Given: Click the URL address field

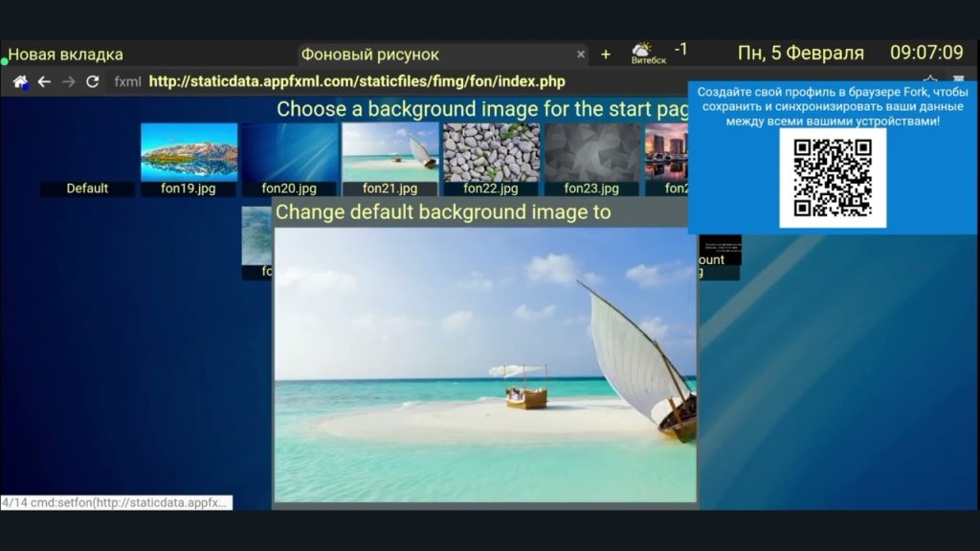Looking at the screenshot, I should click(x=357, y=82).
